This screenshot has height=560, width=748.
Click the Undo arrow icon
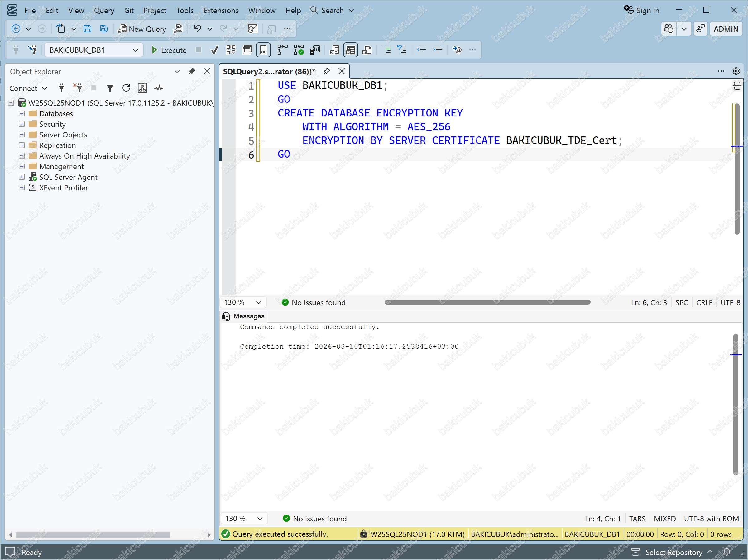point(198,29)
